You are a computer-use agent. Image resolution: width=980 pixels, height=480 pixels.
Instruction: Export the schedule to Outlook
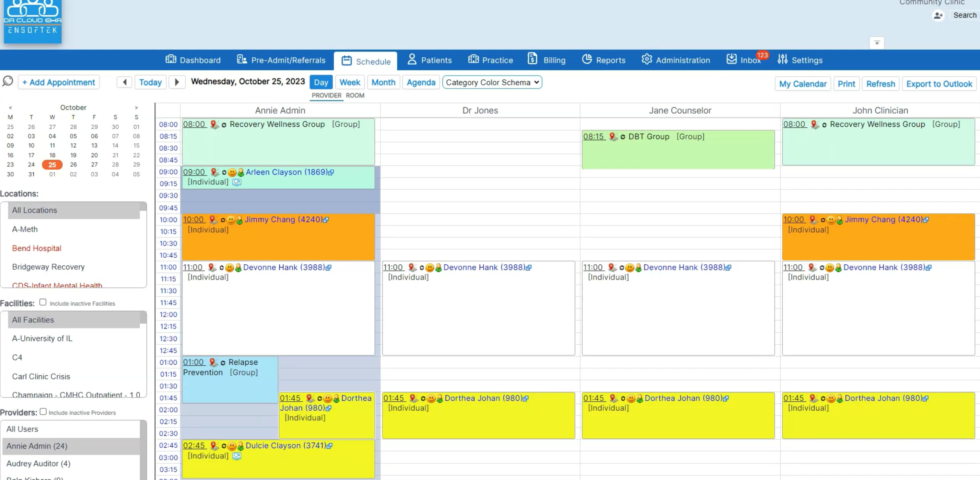938,84
